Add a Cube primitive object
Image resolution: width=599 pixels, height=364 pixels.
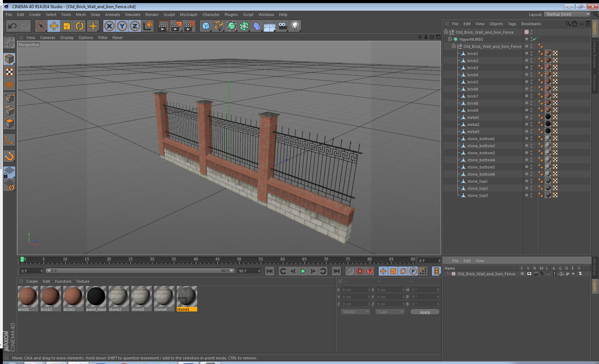tap(206, 26)
